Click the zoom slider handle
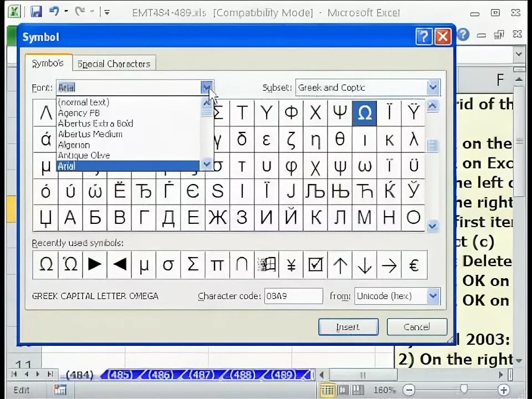This screenshot has height=399, width=532. click(464, 390)
